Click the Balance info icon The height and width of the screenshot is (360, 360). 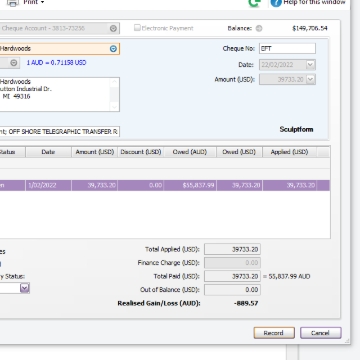coord(259,28)
